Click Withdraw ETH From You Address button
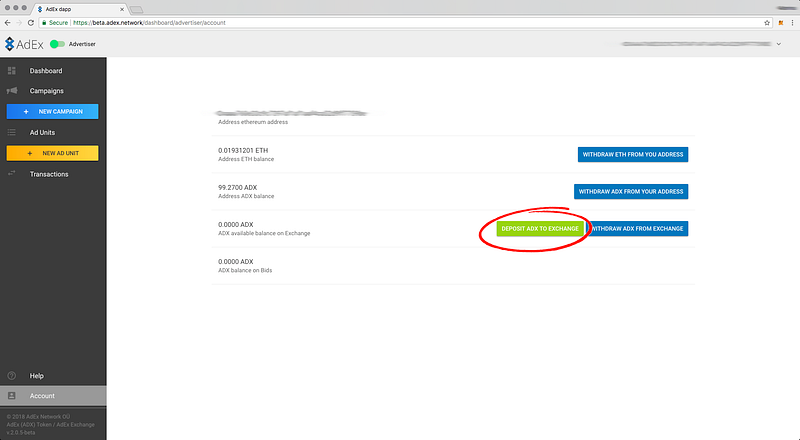 click(633, 155)
